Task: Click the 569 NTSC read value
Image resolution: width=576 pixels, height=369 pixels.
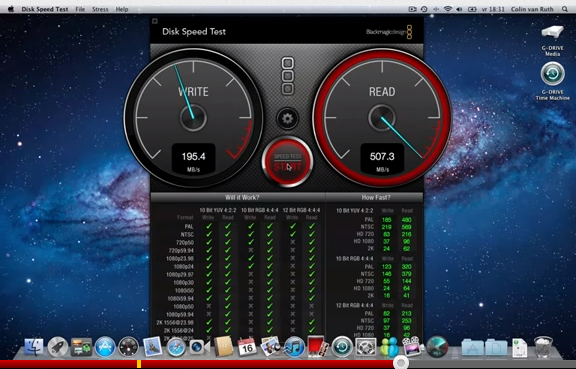Action: pyautogui.click(x=406, y=227)
